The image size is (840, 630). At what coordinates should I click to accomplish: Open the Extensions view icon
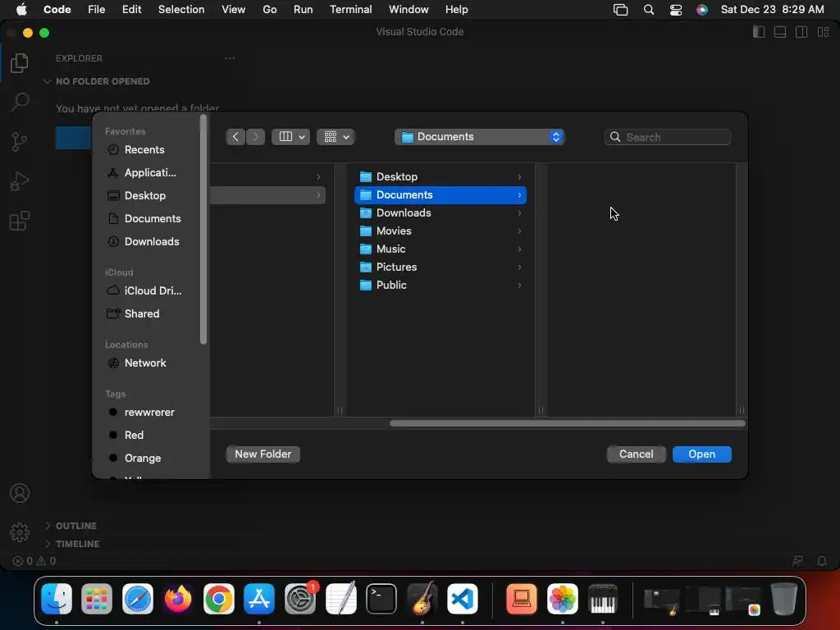point(20,221)
